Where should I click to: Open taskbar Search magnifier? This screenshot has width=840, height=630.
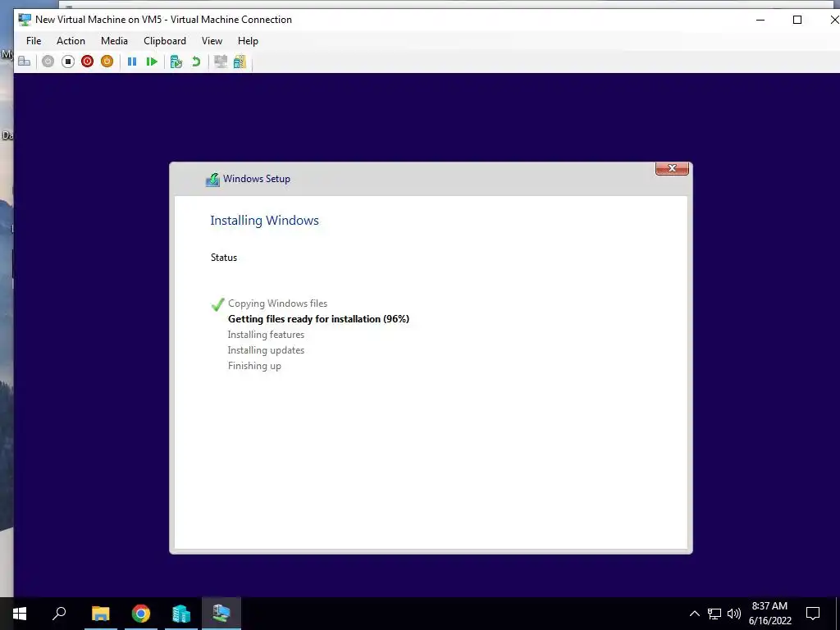coord(59,614)
